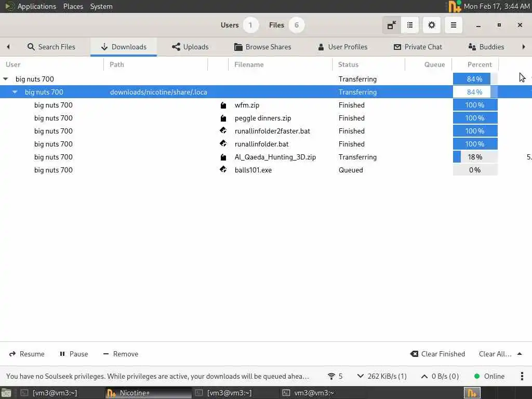Pause the selected download
Screen dimensions: 532x399
point(74,354)
